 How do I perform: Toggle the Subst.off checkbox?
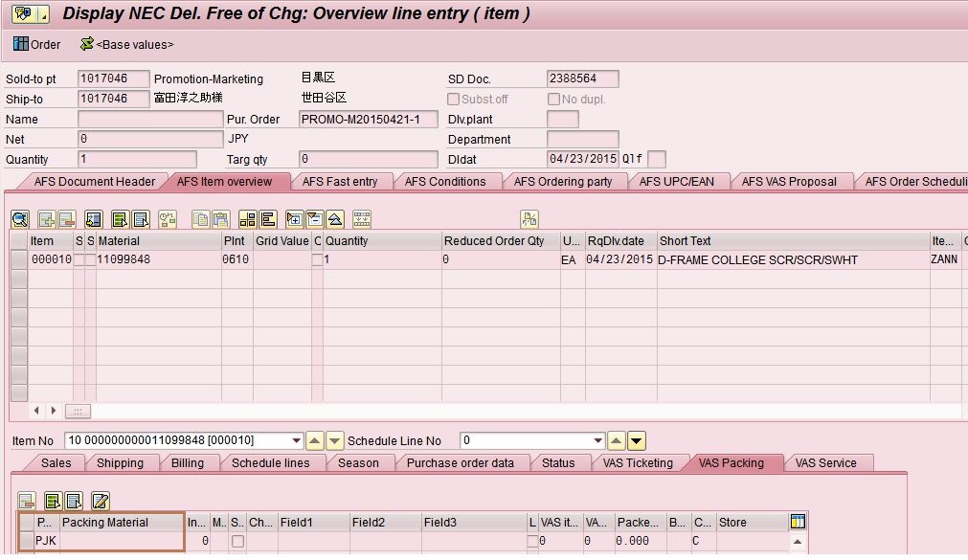click(x=454, y=99)
